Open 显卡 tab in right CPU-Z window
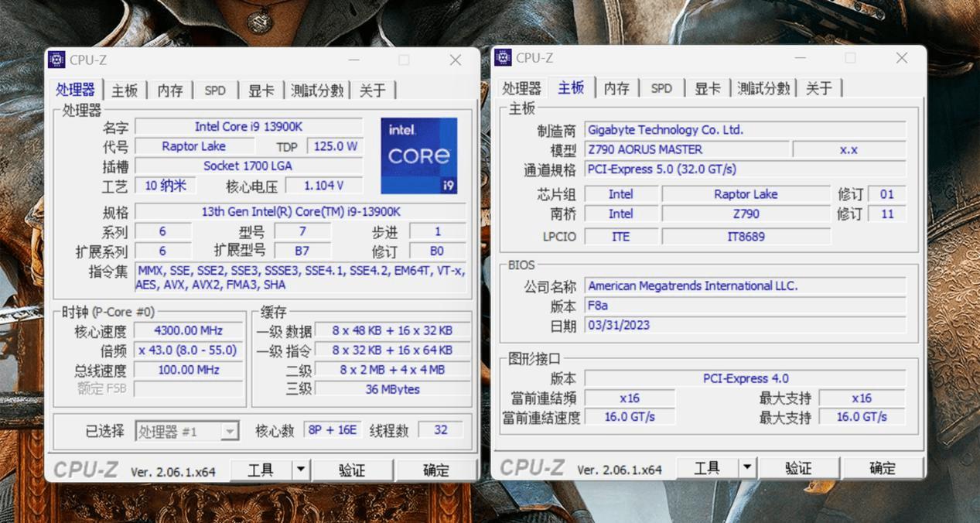Screen dimensions: 980x523 coord(707,88)
